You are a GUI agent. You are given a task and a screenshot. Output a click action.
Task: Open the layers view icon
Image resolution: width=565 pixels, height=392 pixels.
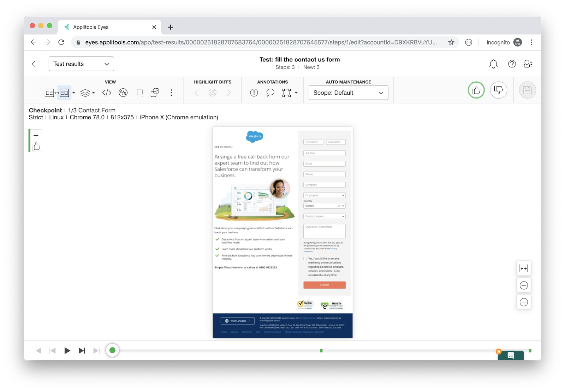pyautogui.click(x=85, y=93)
